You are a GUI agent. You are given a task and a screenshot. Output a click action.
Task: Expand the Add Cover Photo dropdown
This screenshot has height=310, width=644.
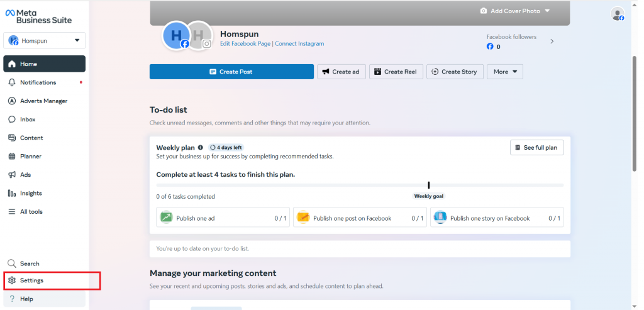tap(547, 11)
